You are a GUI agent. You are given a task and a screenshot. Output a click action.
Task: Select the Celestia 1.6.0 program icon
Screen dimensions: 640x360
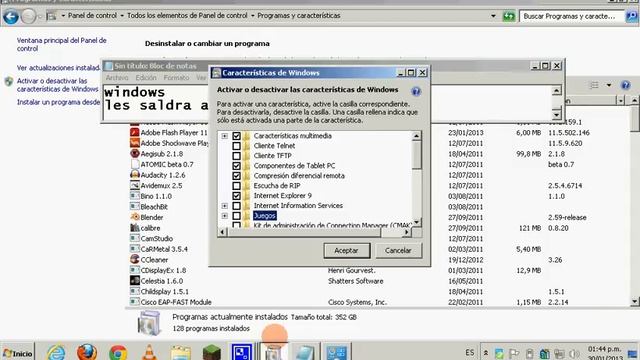135,280
